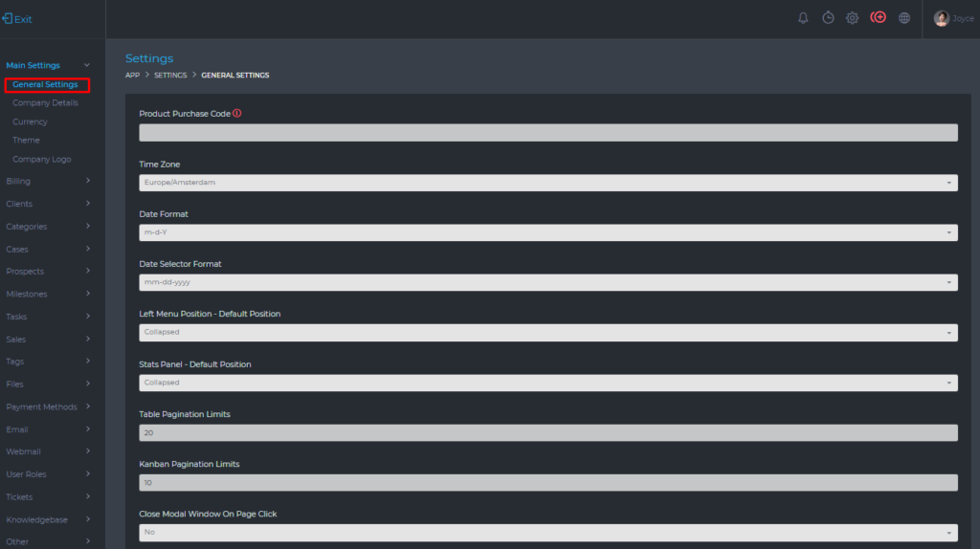Viewport: 980px width, 549px height.
Task: Click the Table Pagination Limits field
Action: coord(548,432)
